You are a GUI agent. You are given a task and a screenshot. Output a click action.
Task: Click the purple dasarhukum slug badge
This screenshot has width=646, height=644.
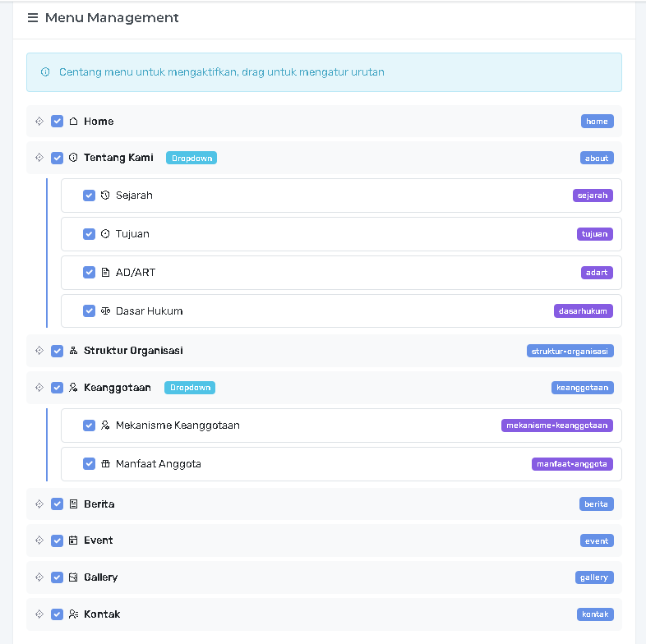tap(583, 311)
